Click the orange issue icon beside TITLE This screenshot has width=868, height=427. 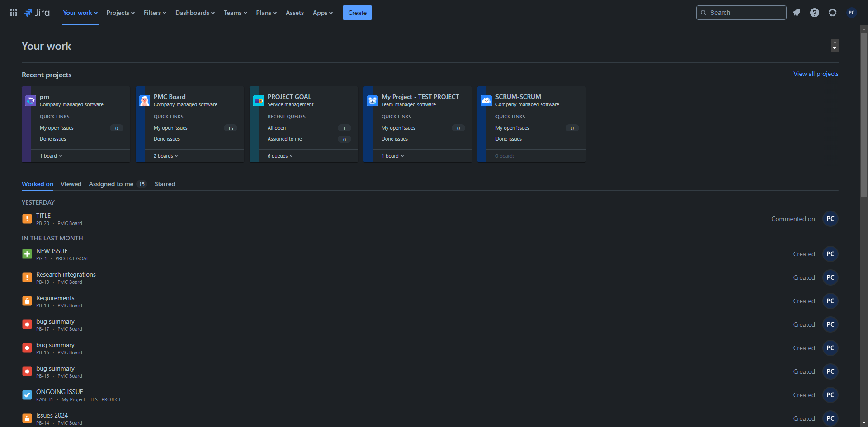[x=27, y=219]
